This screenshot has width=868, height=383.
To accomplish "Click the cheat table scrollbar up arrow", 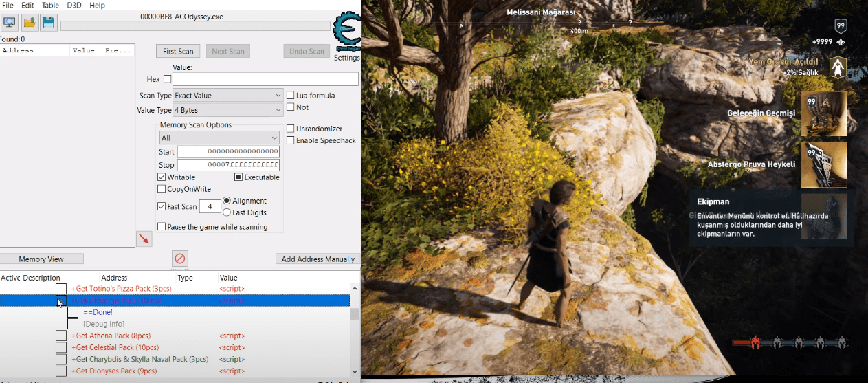I will (355, 289).
